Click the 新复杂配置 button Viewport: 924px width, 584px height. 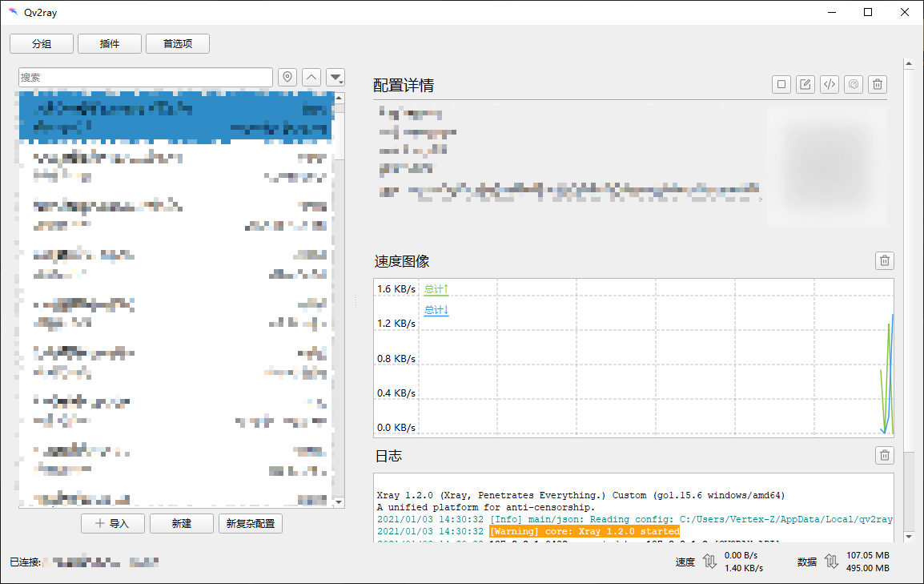point(251,523)
